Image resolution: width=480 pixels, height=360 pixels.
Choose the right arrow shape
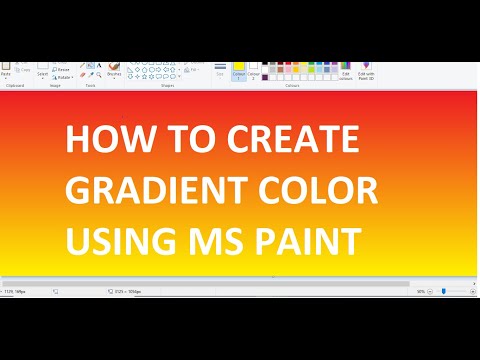click(159, 70)
